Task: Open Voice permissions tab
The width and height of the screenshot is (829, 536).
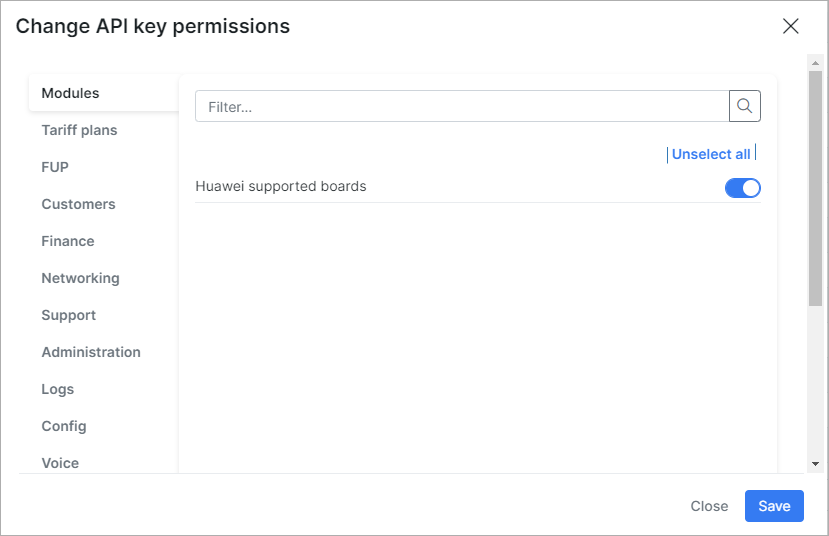Action: coord(60,462)
